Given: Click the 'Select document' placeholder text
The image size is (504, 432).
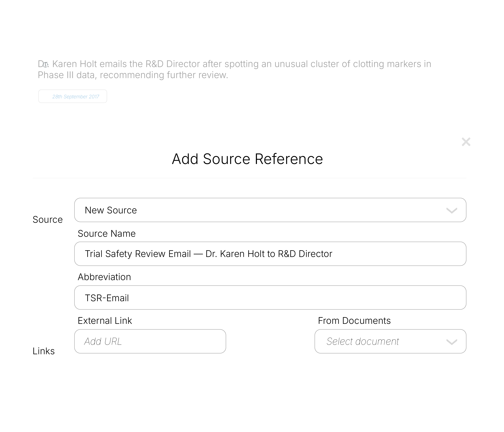Looking at the screenshot, I should [362, 341].
